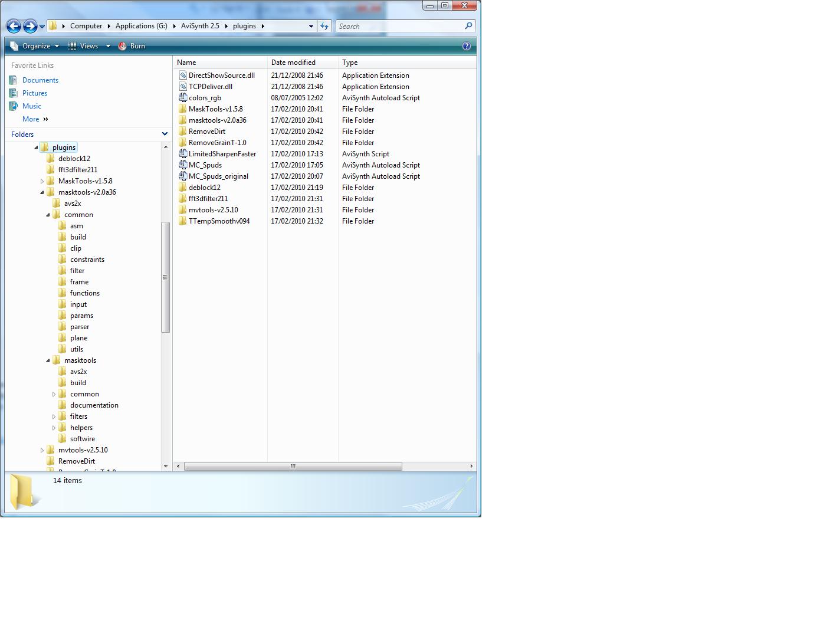840x630 pixels.
Task: Expand the filters tree node
Action: (54, 416)
